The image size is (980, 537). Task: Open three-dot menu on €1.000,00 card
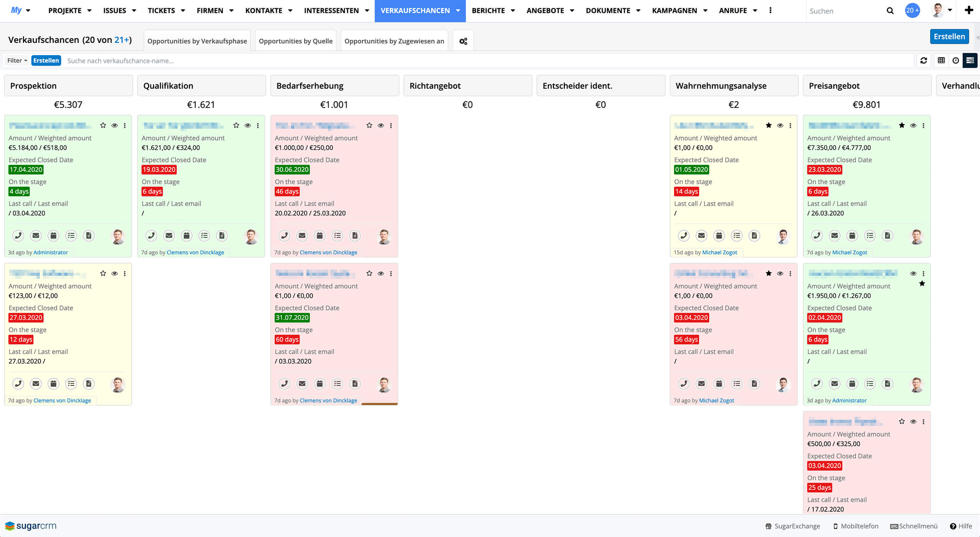pos(391,125)
